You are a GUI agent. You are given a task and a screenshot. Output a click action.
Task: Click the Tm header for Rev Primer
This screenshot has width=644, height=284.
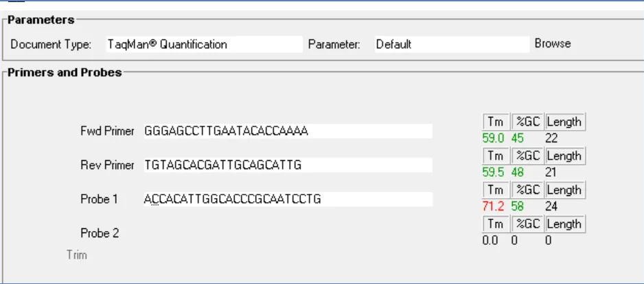point(496,156)
